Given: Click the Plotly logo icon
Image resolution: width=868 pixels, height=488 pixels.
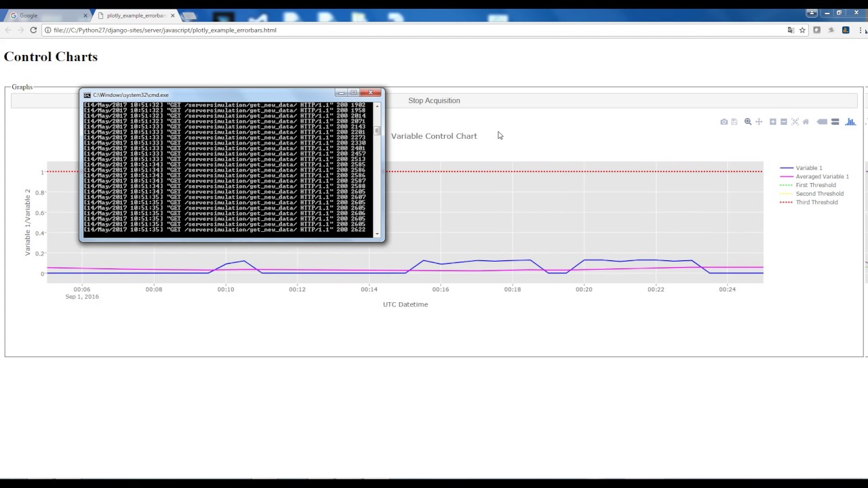Looking at the screenshot, I should (850, 121).
